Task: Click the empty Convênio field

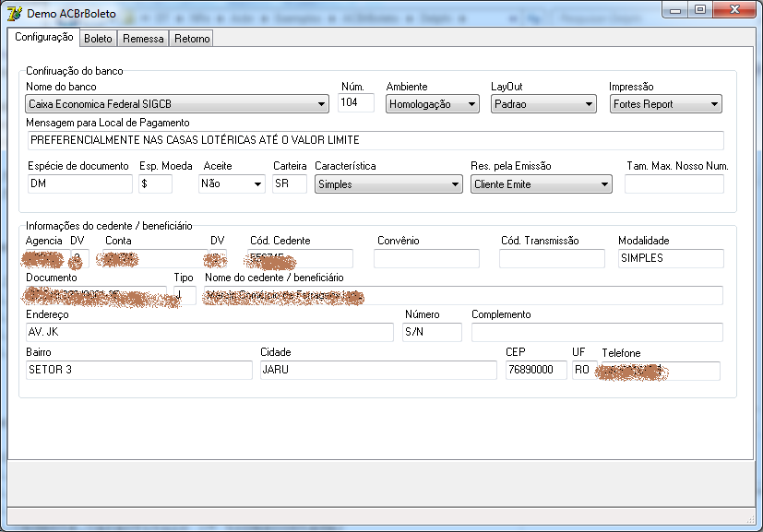Action: [427, 259]
